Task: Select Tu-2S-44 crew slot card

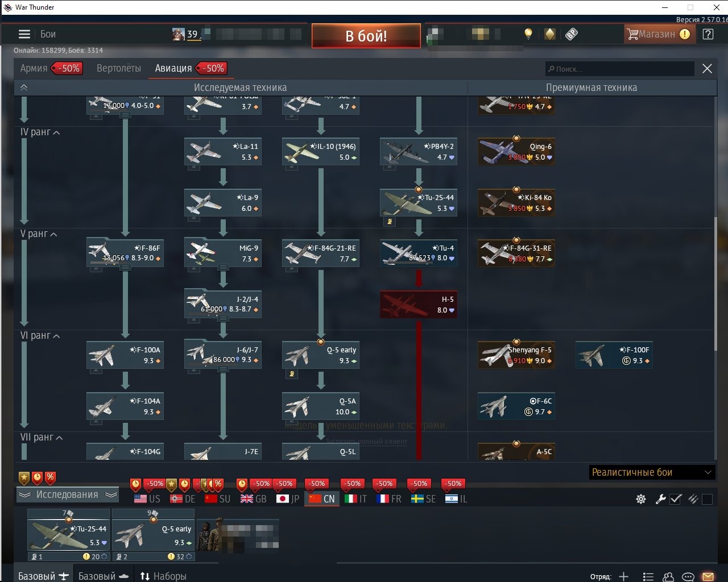Action: [68, 535]
